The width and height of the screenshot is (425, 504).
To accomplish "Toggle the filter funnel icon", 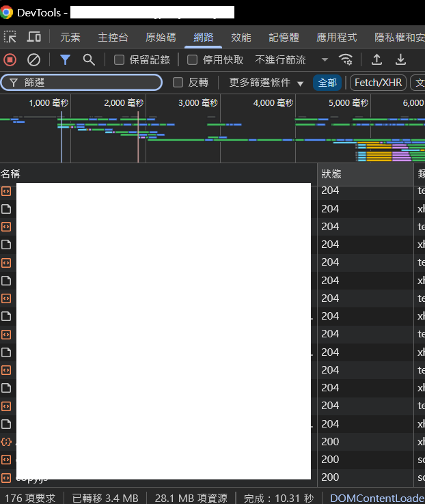I will tap(65, 59).
